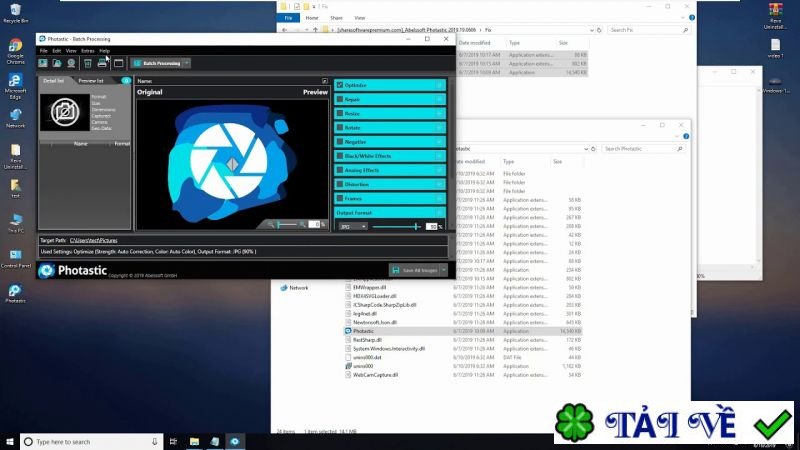This screenshot has width=800, height=450.
Task: Enable the Repair checkbox
Action: pos(340,99)
